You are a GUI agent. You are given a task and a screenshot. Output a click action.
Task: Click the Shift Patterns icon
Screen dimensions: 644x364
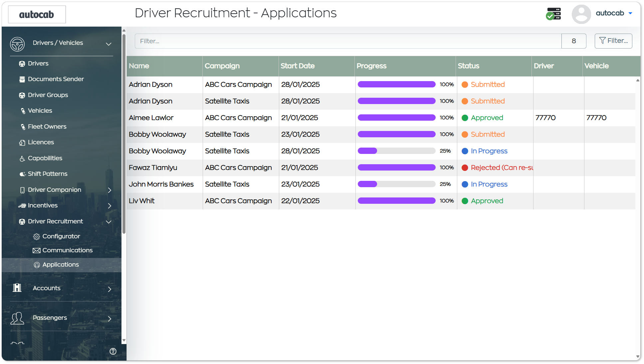tap(22, 174)
